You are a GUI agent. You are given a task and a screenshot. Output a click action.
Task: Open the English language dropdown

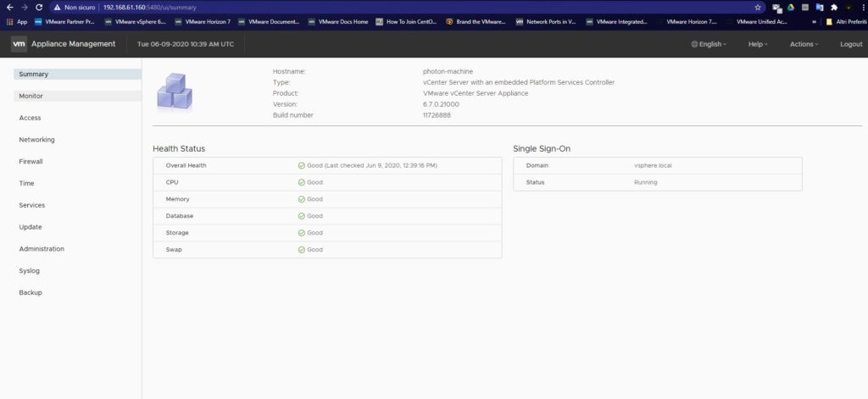(x=709, y=44)
